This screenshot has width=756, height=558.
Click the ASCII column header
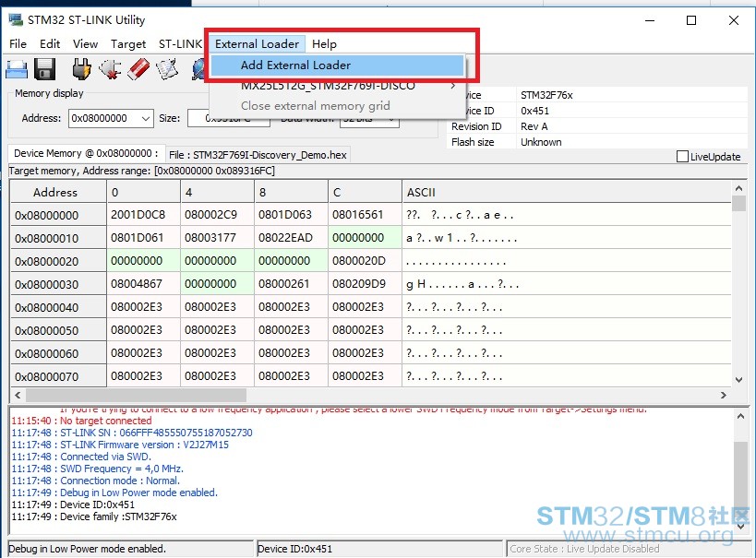coord(567,192)
